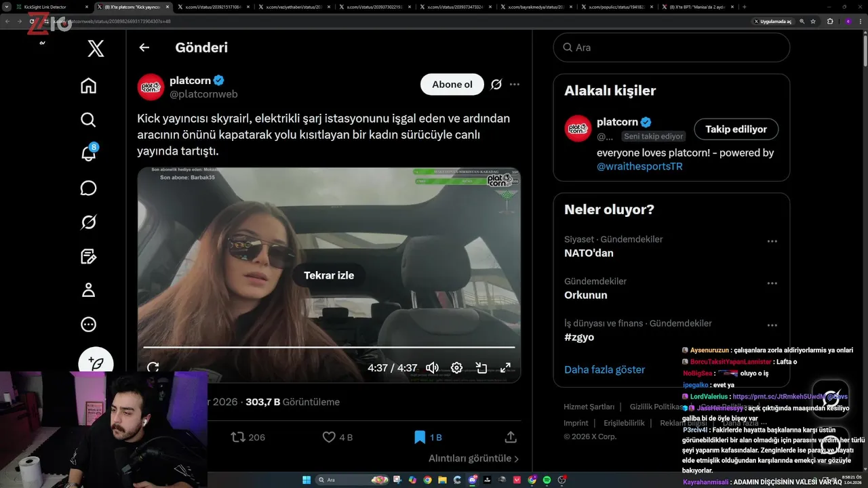Open platcorn avatar next to the post
Screen dimensions: 868x488
151,87
